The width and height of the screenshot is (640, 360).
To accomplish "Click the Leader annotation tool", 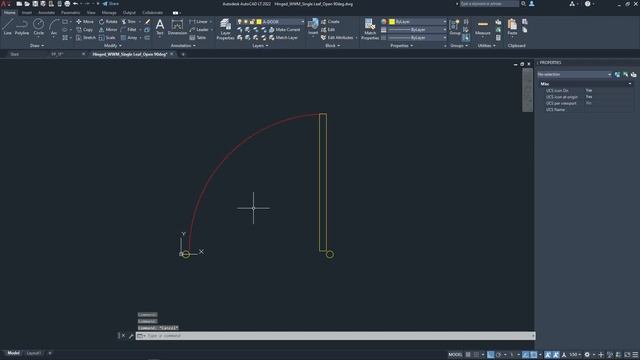I will [x=199, y=29].
